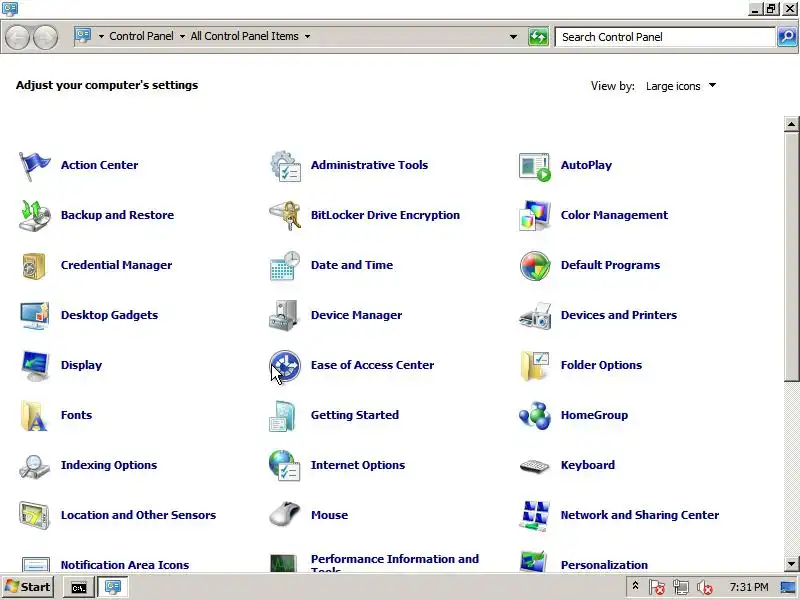Screen dimensions: 800x600
Task: Open the Network and Sharing Center icon
Action: 535,515
